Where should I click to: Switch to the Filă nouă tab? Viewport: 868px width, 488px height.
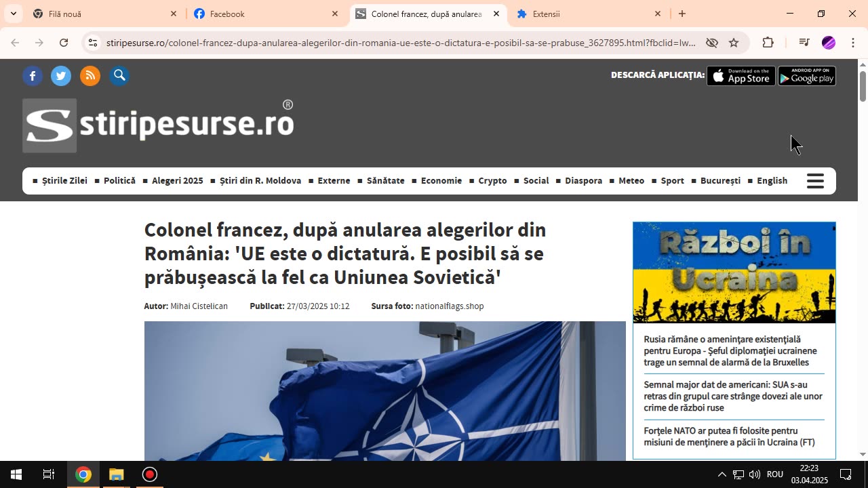click(x=105, y=14)
